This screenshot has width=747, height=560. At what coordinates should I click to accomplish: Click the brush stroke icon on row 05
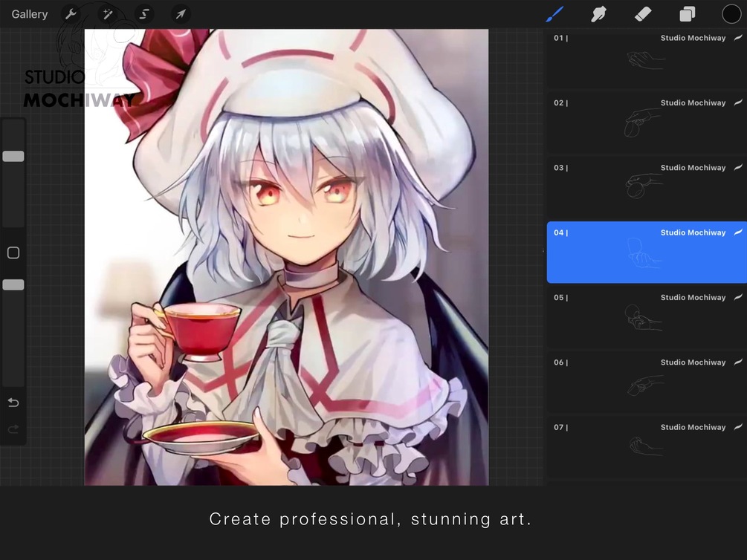(x=738, y=296)
